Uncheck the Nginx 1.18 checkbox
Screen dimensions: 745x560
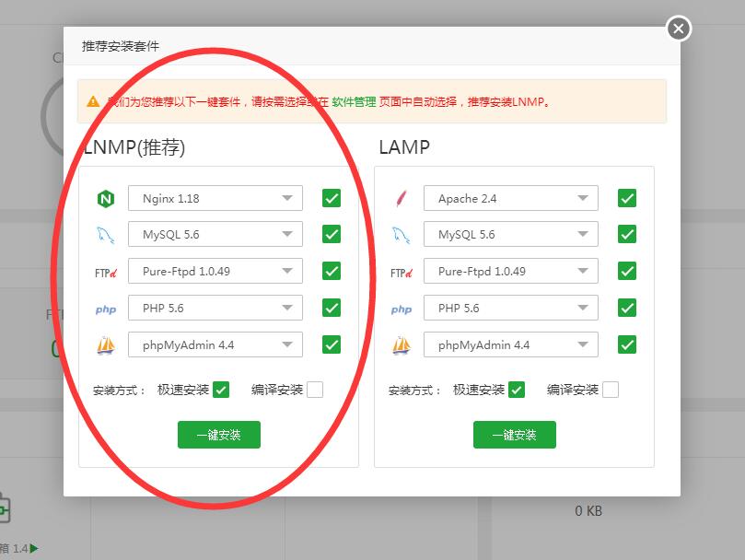click(332, 198)
